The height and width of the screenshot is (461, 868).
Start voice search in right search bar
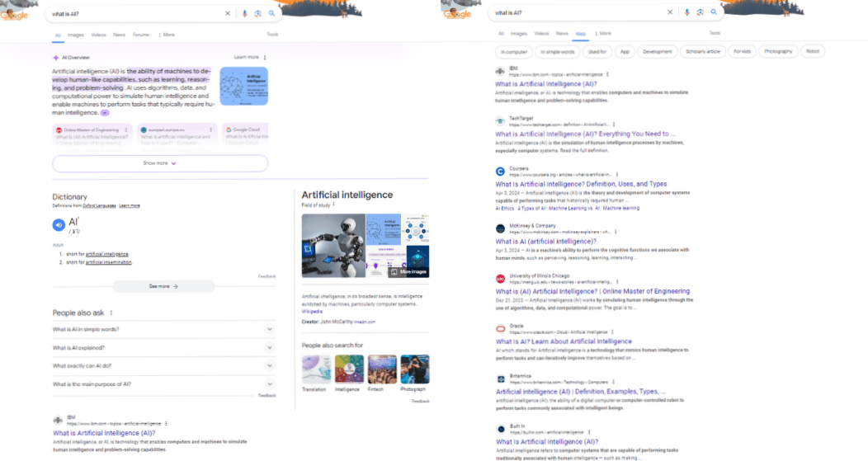pos(687,12)
